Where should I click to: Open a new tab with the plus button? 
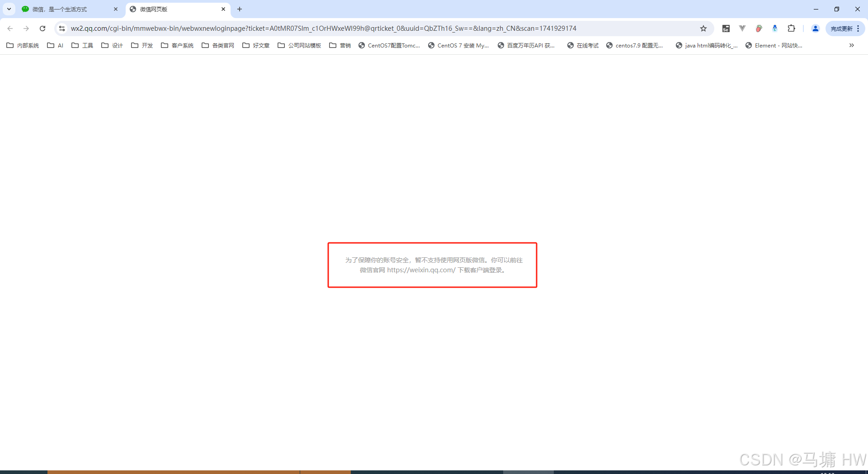(240, 9)
